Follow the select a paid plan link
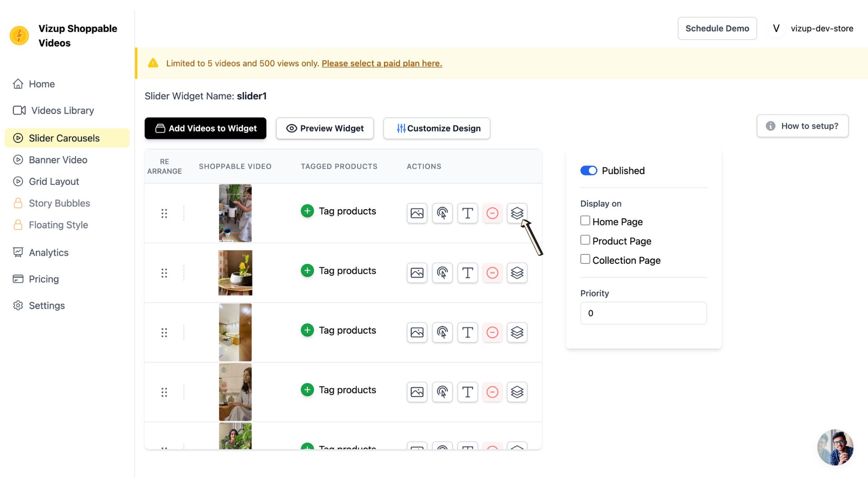868x488 pixels. click(x=382, y=63)
